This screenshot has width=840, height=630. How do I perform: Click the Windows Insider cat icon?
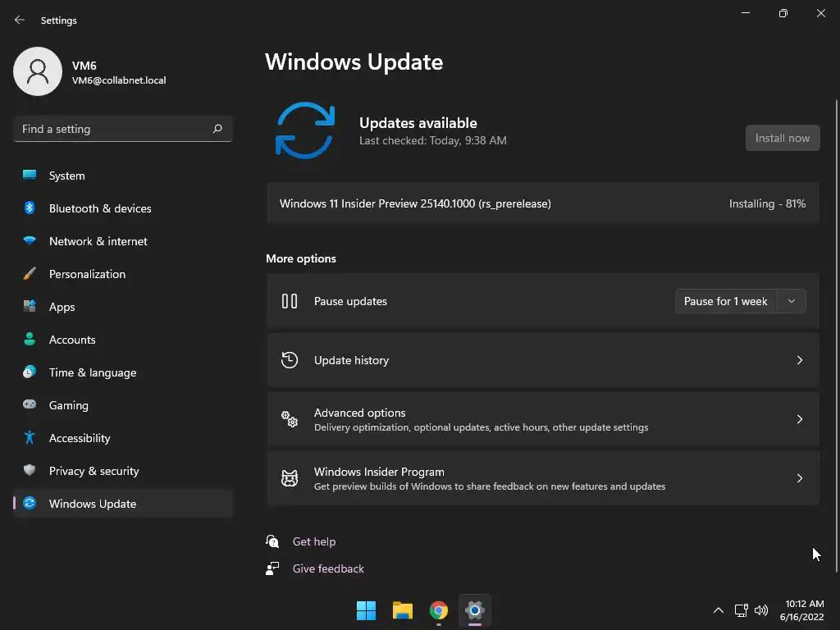point(290,478)
